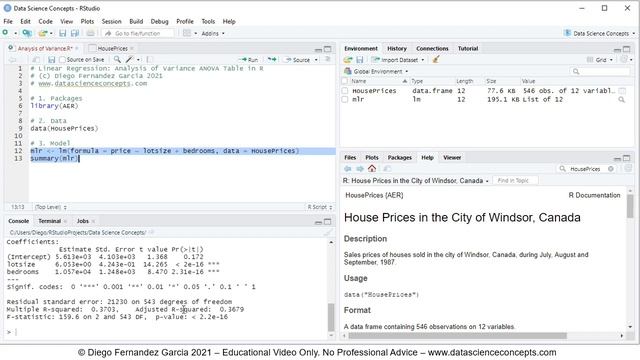Check the mlr object checkbox
The width and height of the screenshot is (640, 360).
(345, 99)
